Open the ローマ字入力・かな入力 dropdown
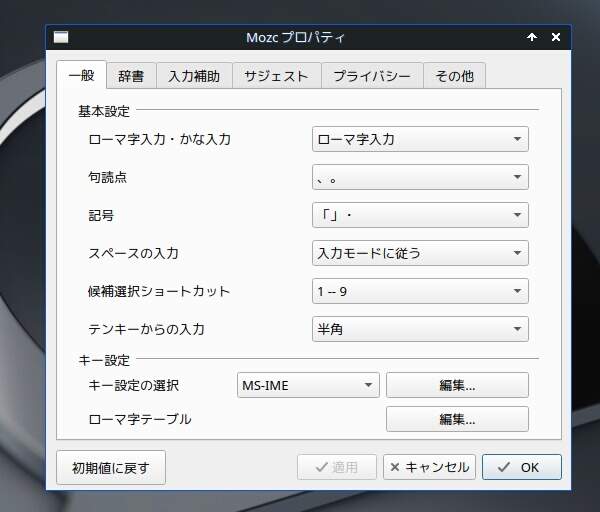600x512 pixels. coord(420,139)
